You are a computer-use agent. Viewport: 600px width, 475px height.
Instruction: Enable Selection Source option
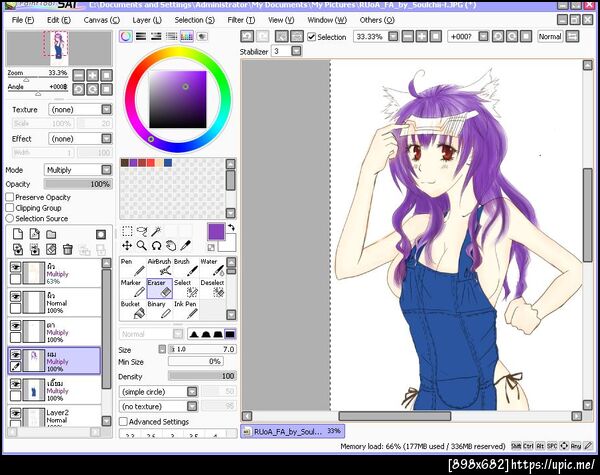tap(10, 218)
